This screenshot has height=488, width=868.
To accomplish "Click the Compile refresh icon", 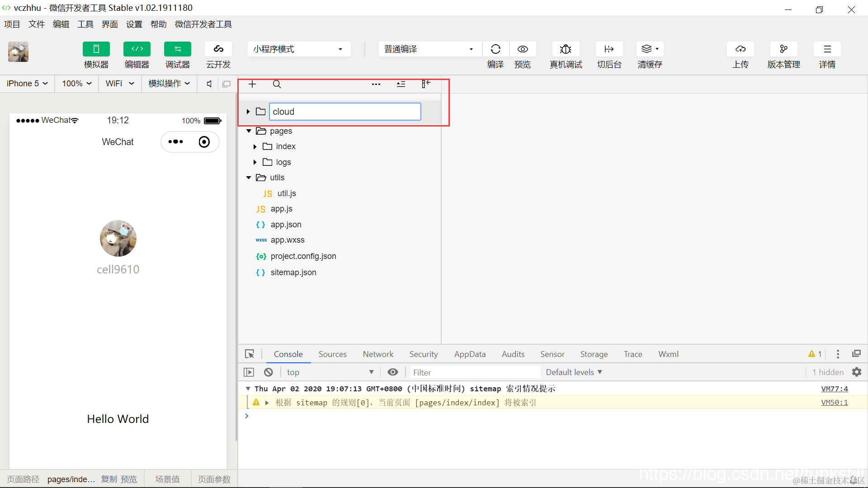I will pyautogui.click(x=495, y=49).
